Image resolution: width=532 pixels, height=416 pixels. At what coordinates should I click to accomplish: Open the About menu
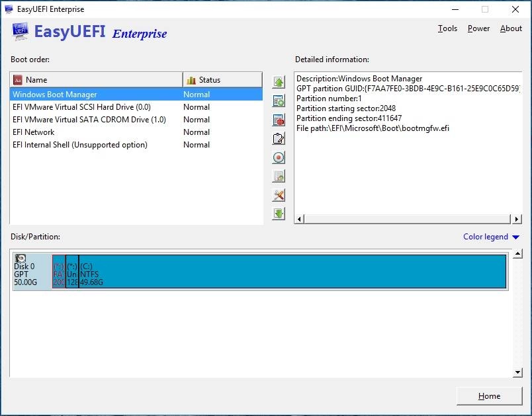511,28
